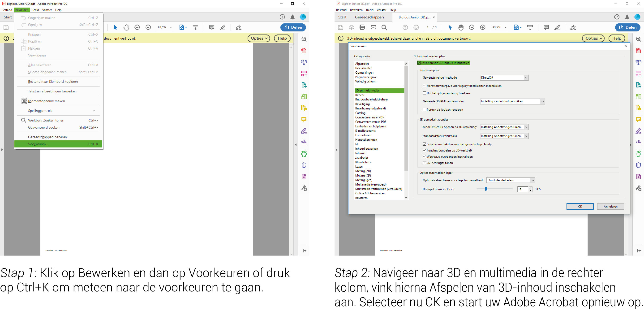Expand Spellingcontrole submenu

pyautogui.click(x=58, y=111)
